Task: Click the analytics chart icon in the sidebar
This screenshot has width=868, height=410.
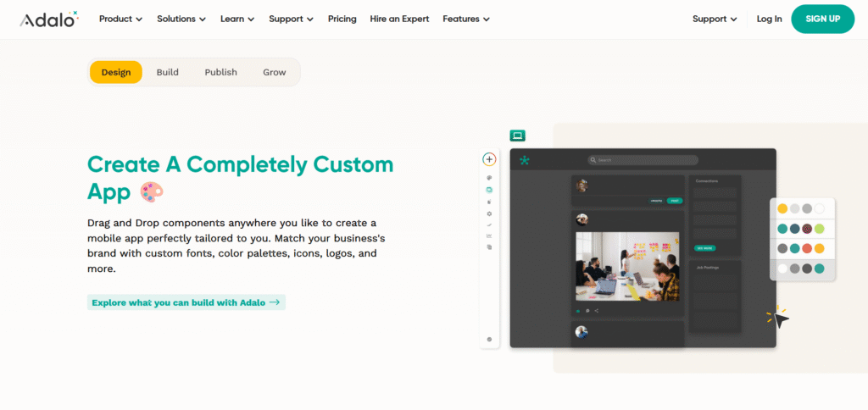Action: [x=489, y=235]
